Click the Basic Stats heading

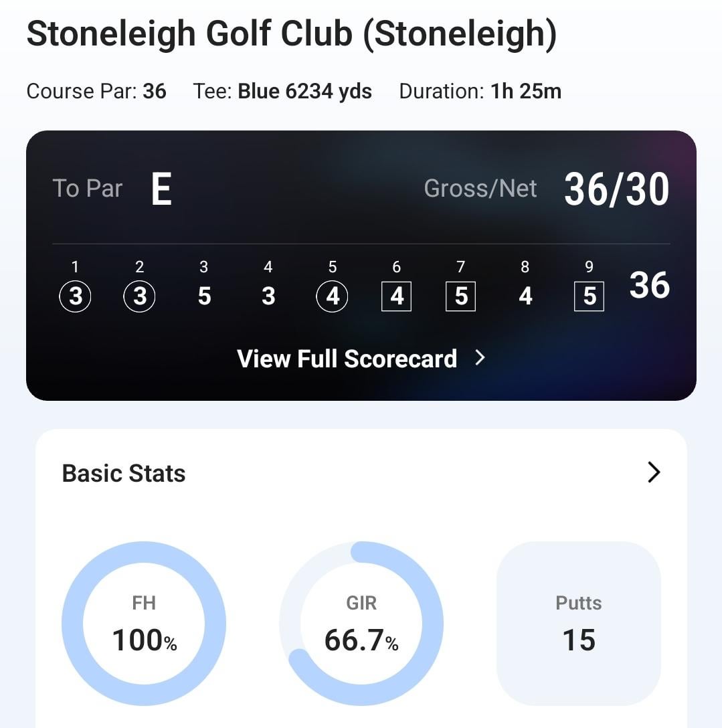124,474
